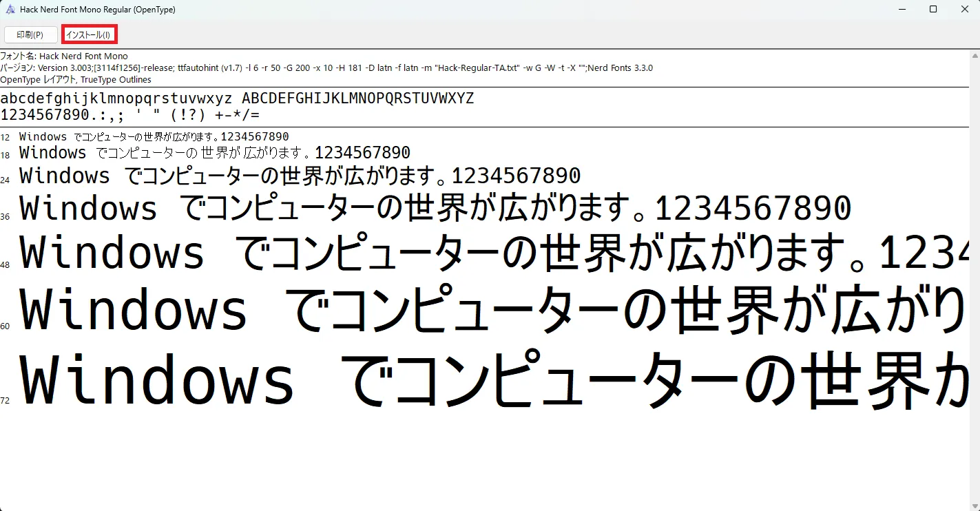Click the size label 60
980x511 pixels.
pos(5,326)
